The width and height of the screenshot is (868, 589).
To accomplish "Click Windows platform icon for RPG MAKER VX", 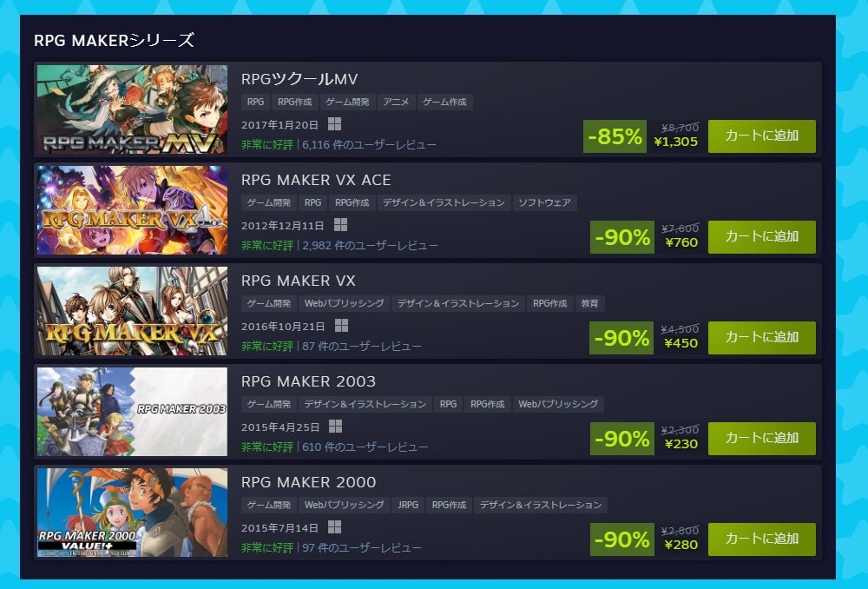I will coord(341,325).
